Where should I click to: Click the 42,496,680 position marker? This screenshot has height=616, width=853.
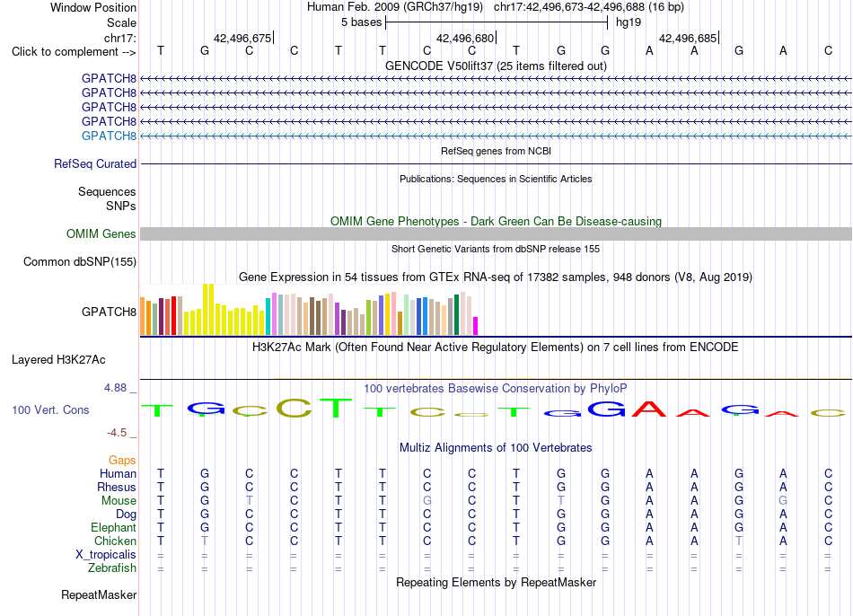(x=466, y=38)
